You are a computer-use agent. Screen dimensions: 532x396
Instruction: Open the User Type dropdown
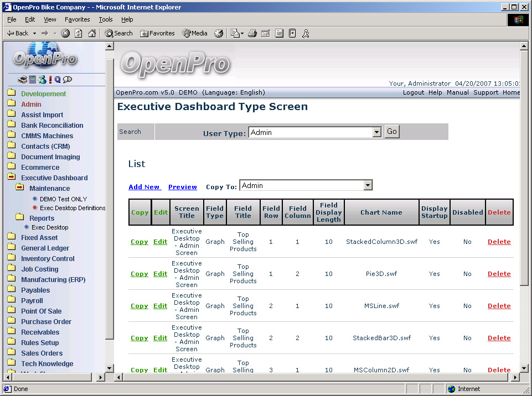tap(376, 132)
